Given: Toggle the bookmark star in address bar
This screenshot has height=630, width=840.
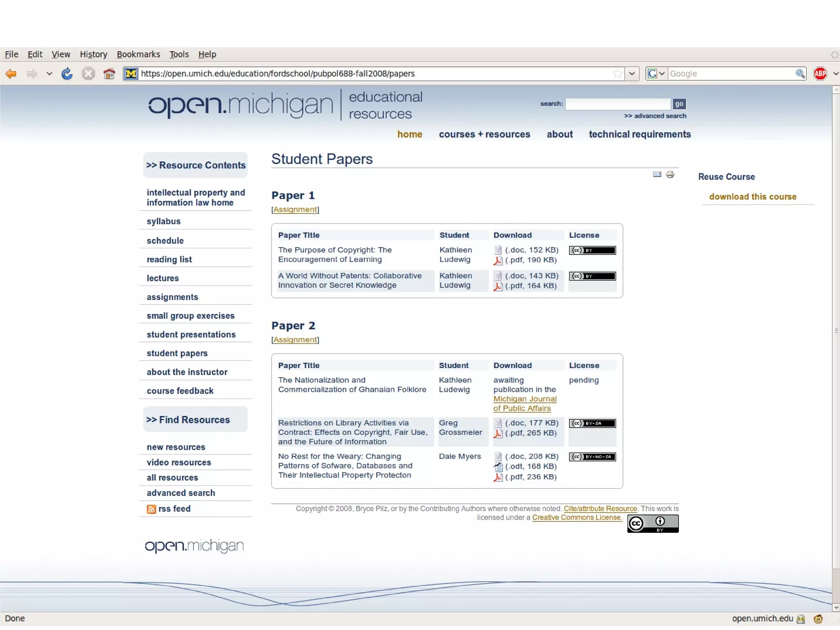Looking at the screenshot, I should [x=618, y=74].
